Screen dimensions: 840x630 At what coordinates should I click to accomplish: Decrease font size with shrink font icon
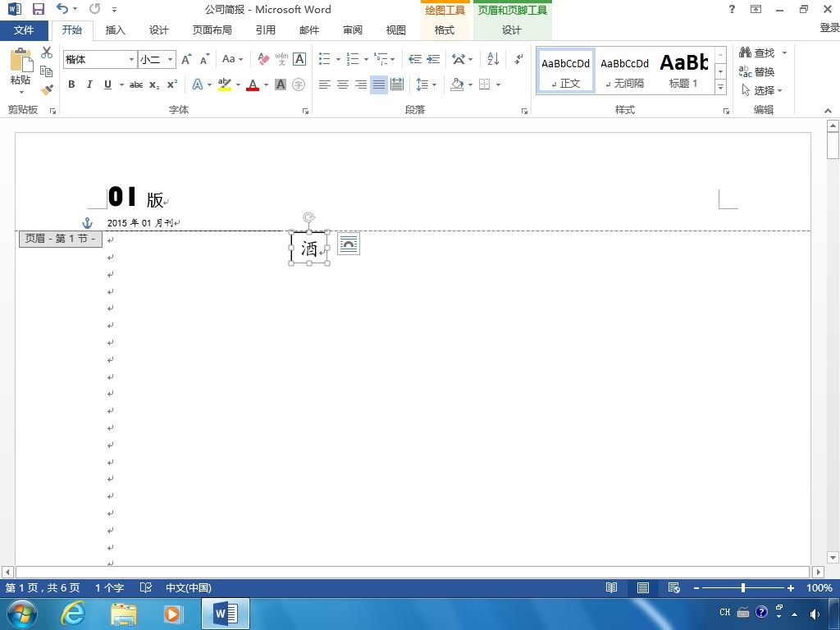pos(204,59)
